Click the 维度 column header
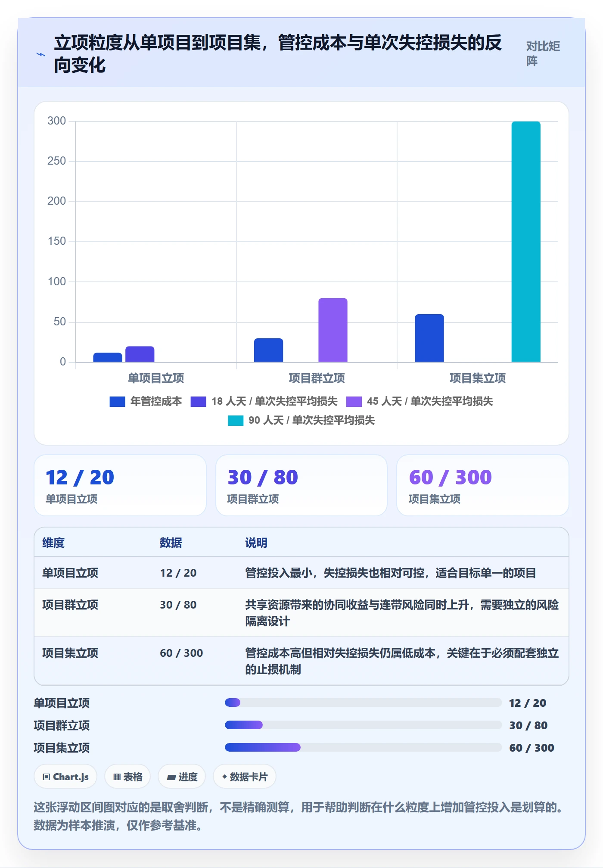 pos(53,543)
